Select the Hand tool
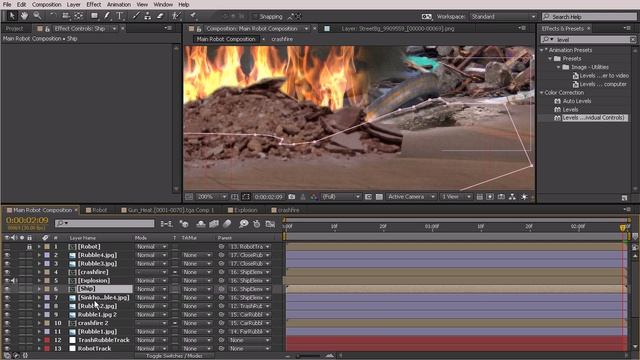Screen dimensions: 640x360 tap(24, 16)
